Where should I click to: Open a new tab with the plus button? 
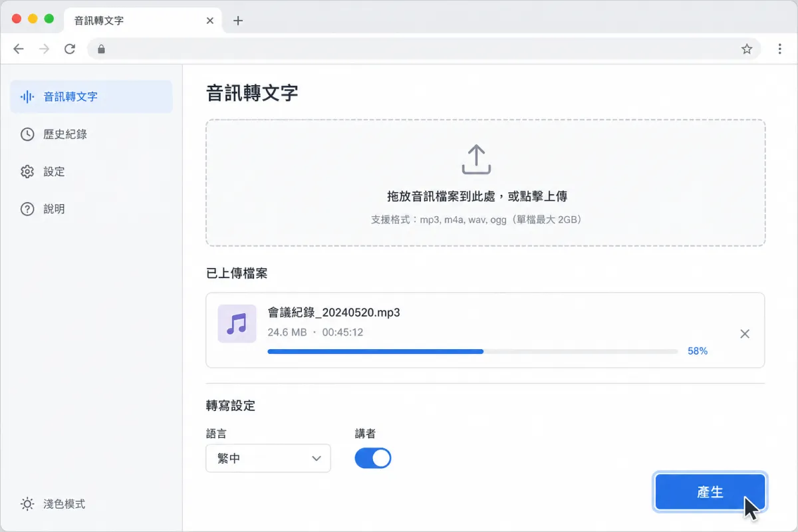(238, 21)
